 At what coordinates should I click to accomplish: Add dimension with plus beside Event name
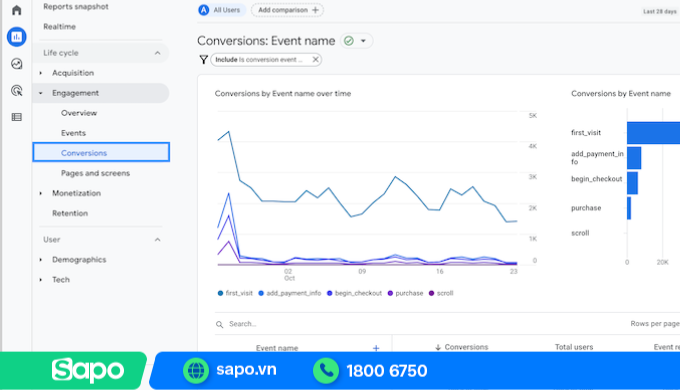pos(376,348)
